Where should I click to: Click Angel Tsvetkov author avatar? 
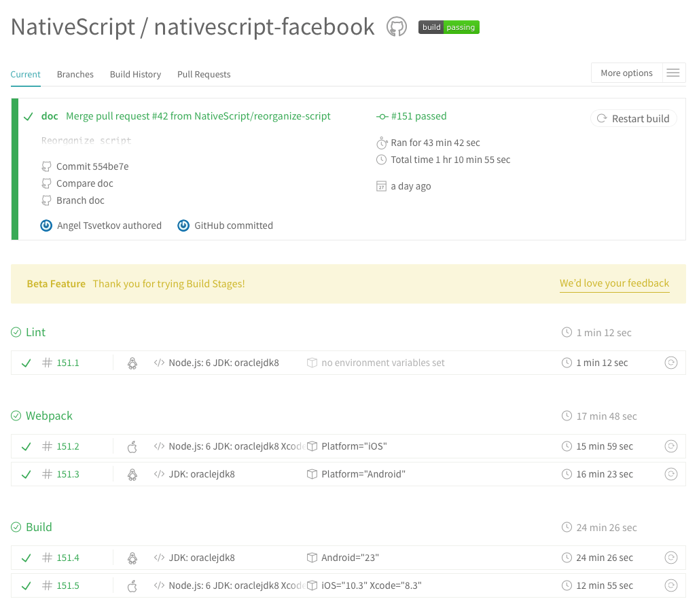click(46, 225)
